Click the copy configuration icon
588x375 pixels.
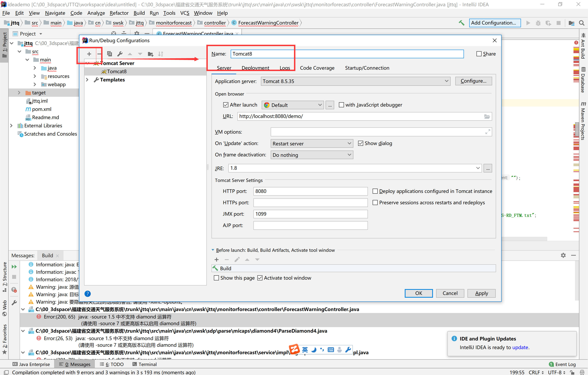[110, 54]
